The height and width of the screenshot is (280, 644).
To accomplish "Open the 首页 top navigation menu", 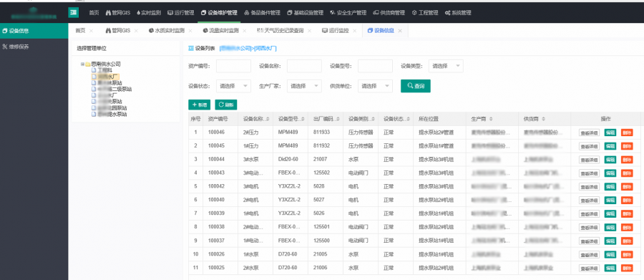I will pyautogui.click(x=94, y=13).
